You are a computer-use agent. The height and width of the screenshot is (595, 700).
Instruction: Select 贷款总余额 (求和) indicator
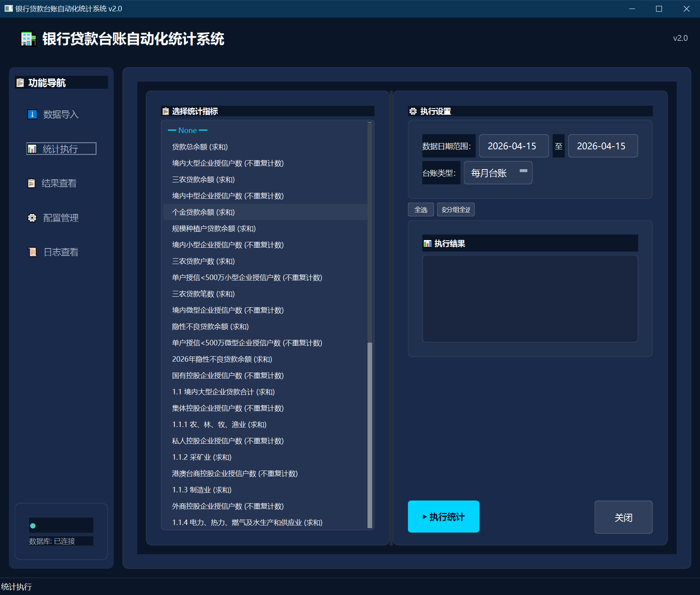pos(200,147)
